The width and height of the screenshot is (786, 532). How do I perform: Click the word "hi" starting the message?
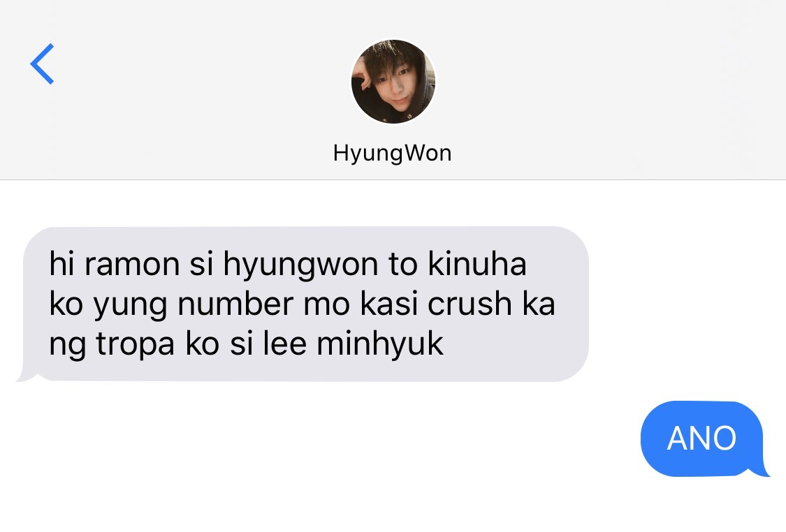tap(62, 263)
